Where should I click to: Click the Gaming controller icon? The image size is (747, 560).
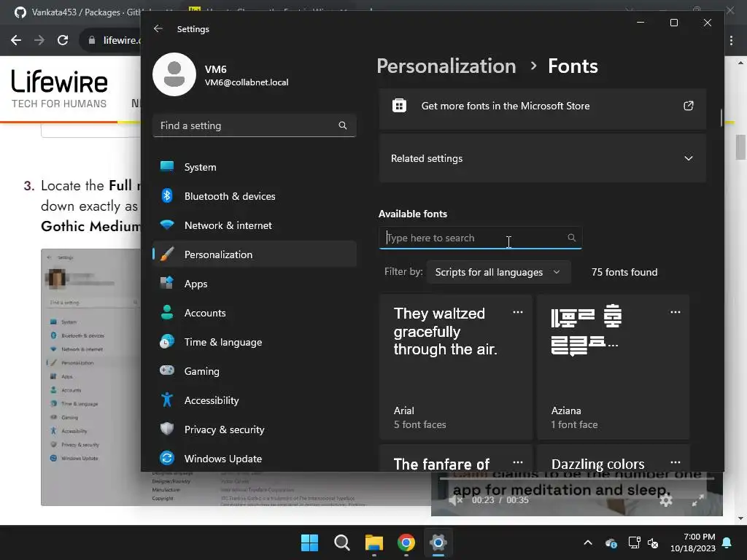coord(167,370)
